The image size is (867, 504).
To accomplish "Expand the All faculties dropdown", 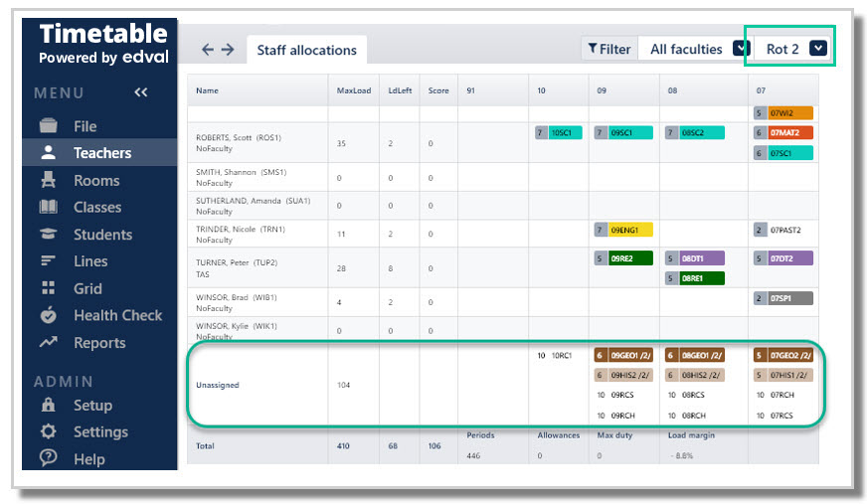I will [x=741, y=49].
